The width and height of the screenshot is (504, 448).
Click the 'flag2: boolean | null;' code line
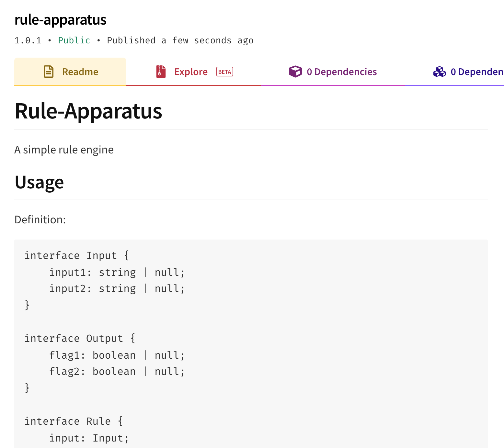[117, 371]
